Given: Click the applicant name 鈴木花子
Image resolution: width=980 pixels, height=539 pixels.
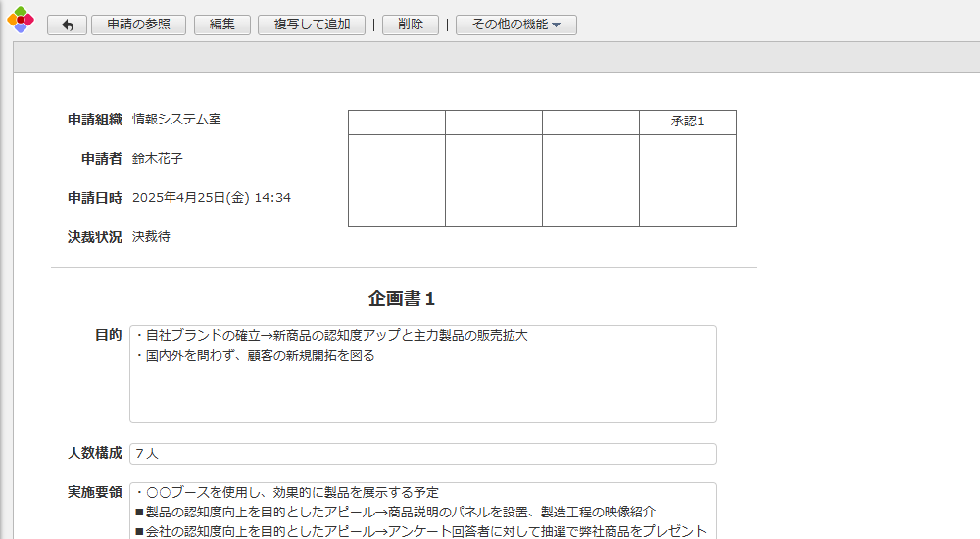Looking at the screenshot, I should [x=158, y=158].
